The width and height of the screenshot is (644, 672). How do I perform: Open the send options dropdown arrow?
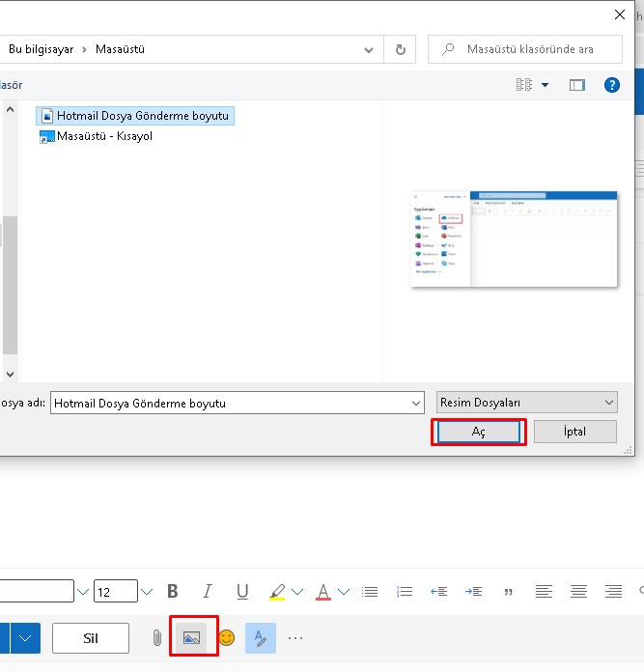tap(25, 638)
